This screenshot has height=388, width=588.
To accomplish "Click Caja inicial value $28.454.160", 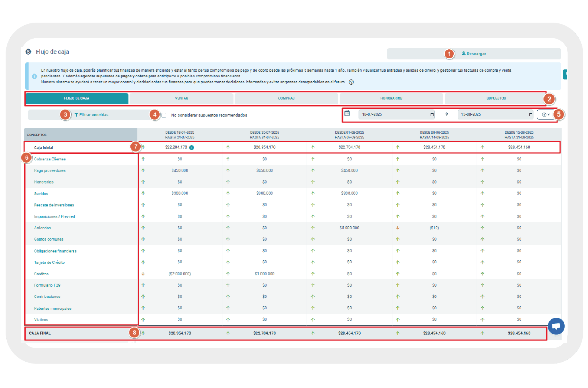I will (x=519, y=147).
